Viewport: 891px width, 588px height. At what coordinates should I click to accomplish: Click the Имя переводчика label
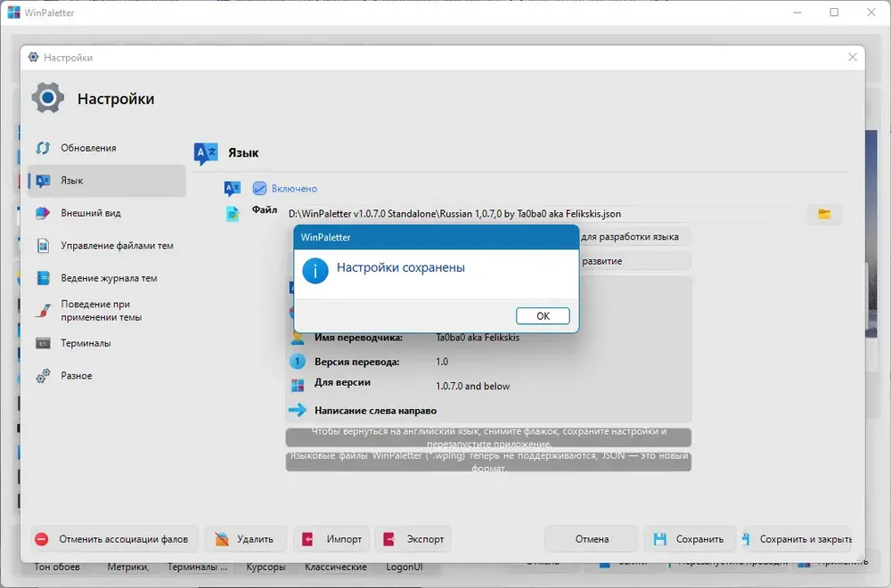[358, 338]
